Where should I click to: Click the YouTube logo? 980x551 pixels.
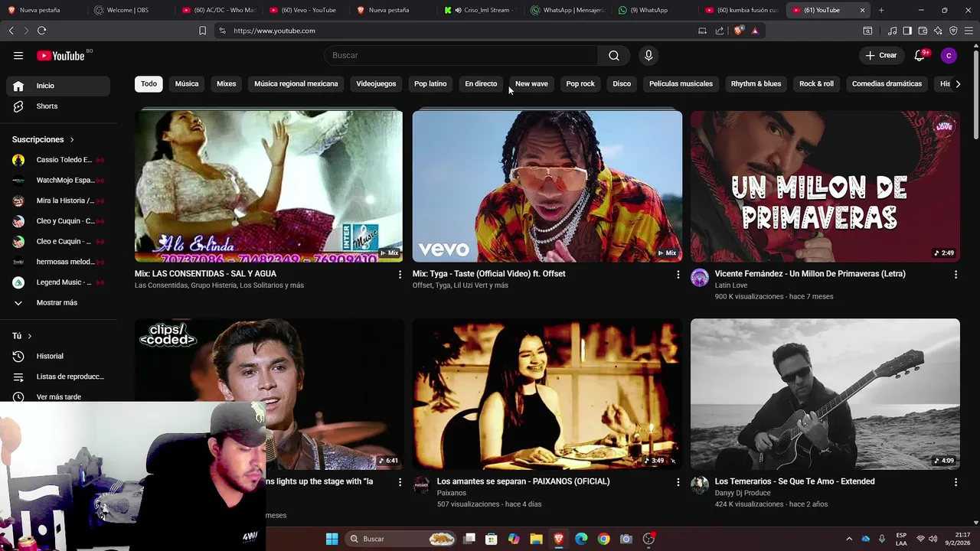60,56
